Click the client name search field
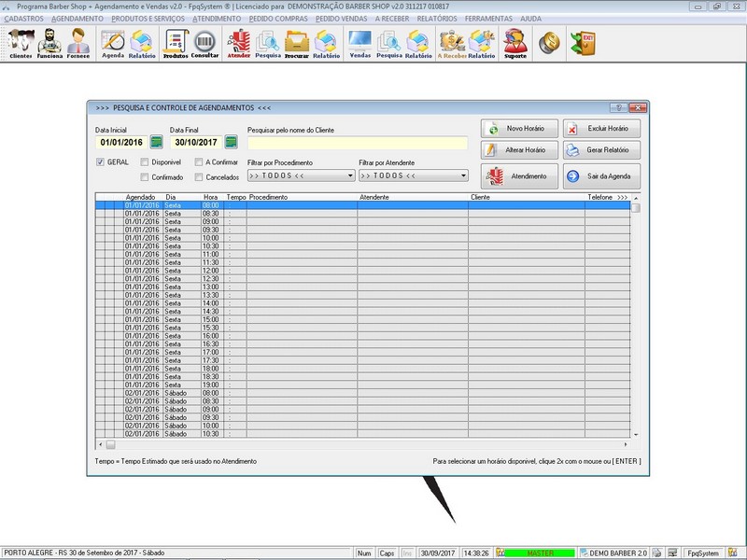 [357, 143]
